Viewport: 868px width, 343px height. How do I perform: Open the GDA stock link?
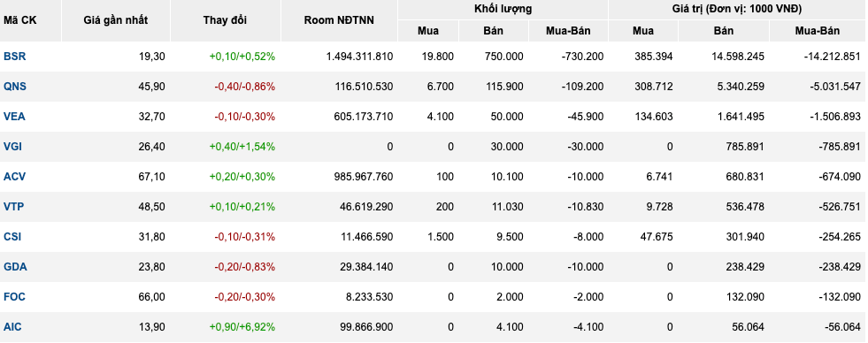coord(15,267)
